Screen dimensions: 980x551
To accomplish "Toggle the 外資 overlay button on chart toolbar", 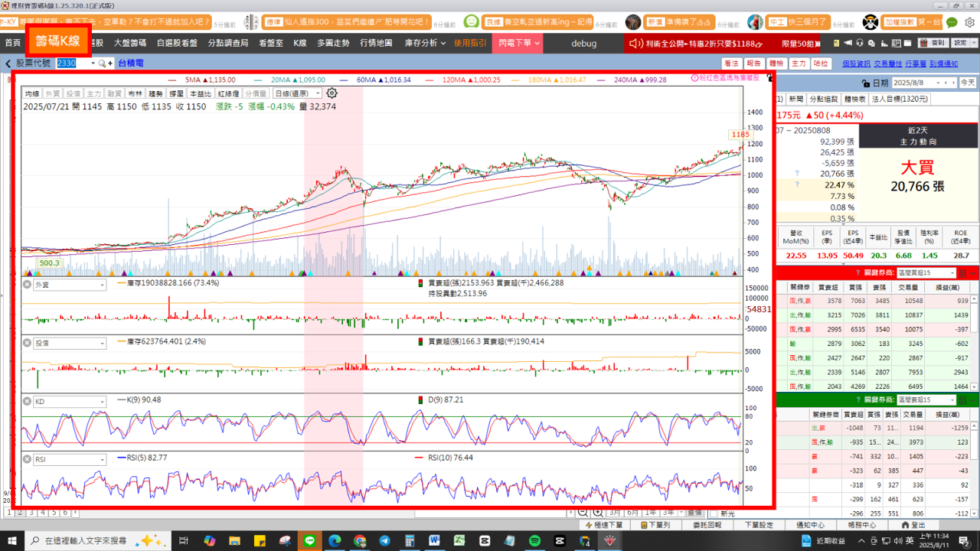I will tap(52, 93).
